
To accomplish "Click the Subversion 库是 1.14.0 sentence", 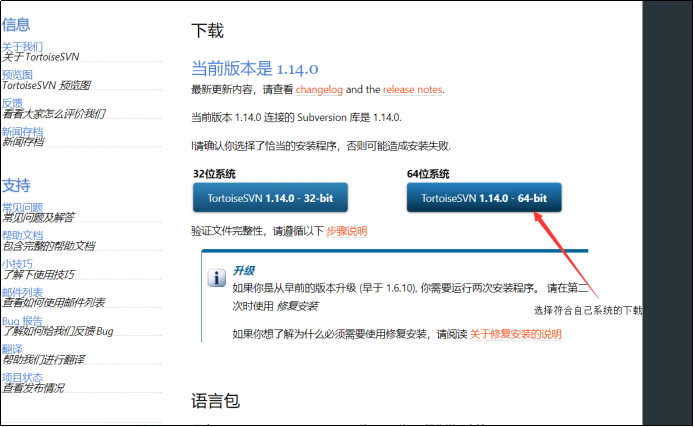I will pyautogui.click(x=296, y=118).
